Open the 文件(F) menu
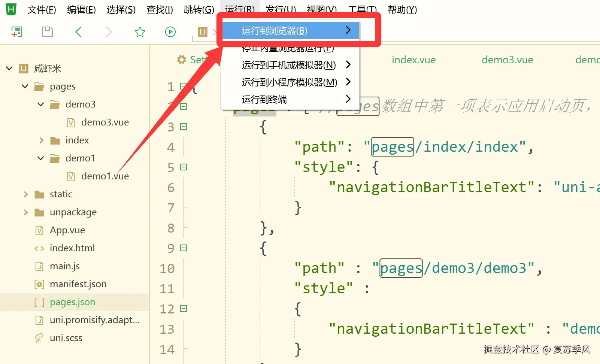Viewport: 600px width, 364px height. pos(42,10)
